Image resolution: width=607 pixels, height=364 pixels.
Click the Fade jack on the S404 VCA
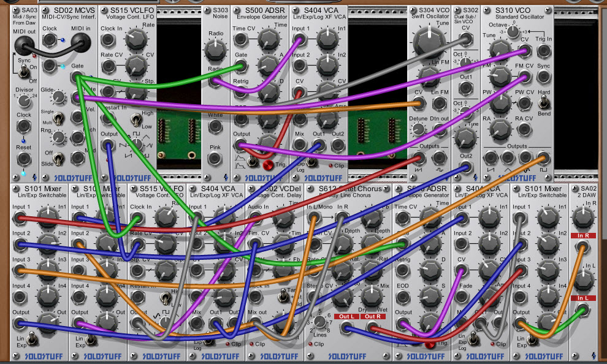(462, 297)
